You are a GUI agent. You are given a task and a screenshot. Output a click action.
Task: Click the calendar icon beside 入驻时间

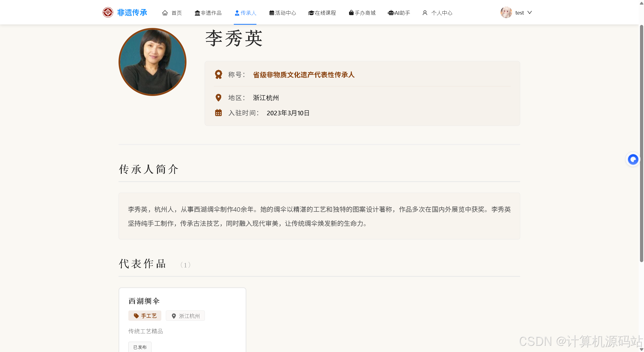pyautogui.click(x=218, y=113)
